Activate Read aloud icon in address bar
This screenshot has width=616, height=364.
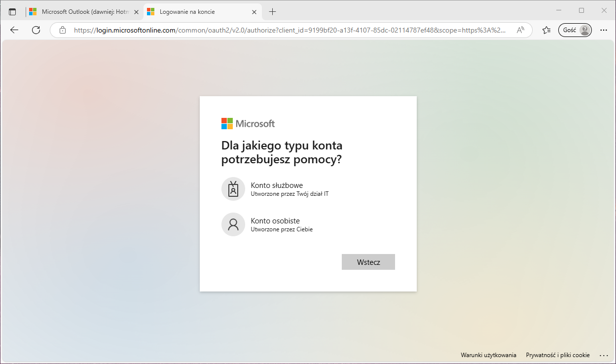pyautogui.click(x=520, y=30)
